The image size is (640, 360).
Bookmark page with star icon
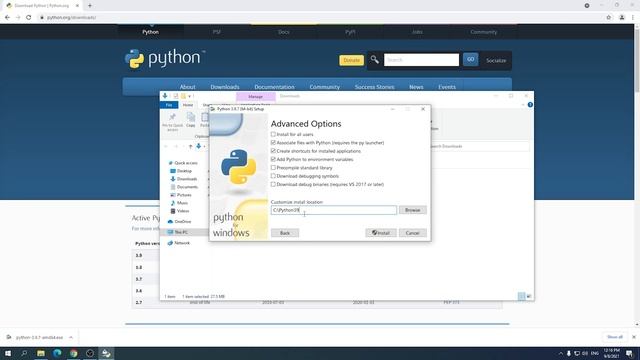[609, 17]
